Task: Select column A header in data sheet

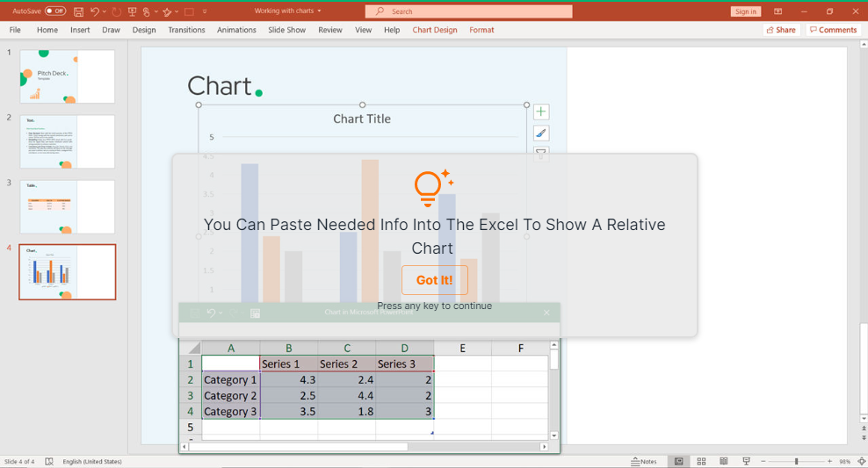Action: [x=231, y=348]
